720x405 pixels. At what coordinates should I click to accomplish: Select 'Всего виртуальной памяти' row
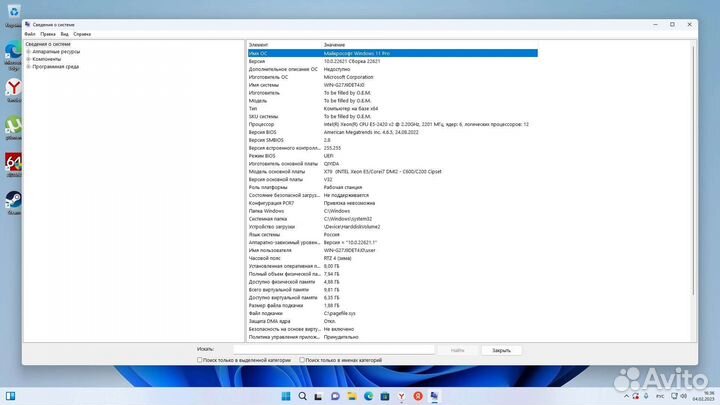392,290
